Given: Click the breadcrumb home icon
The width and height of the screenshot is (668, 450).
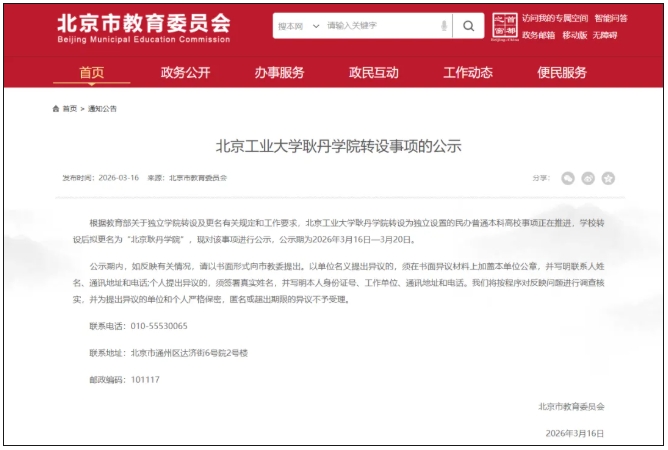Looking at the screenshot, I should [x=56, y=109].
